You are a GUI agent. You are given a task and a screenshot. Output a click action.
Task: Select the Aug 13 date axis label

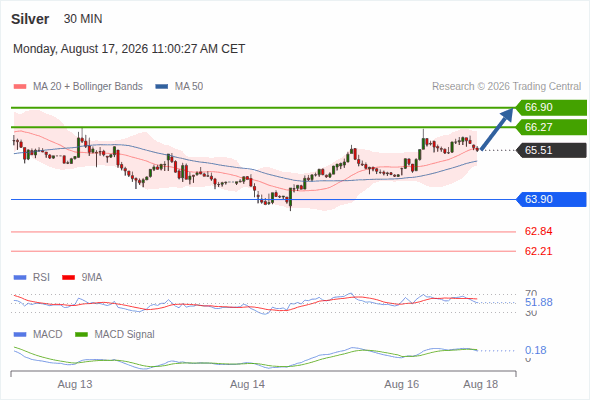click(75, 384)
